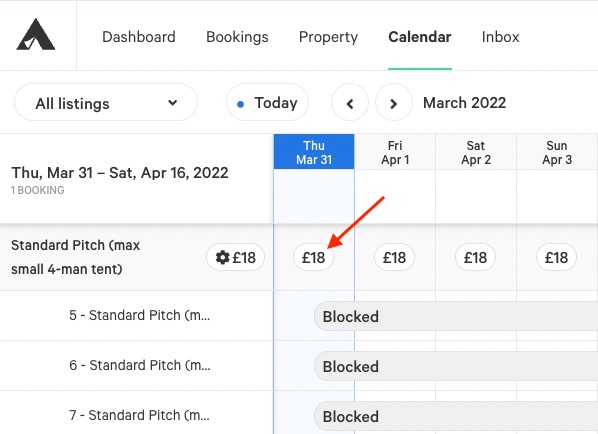The image size is (598, 434).
Task: Select the Blocked bar for pitch 6
Action: 456,366
